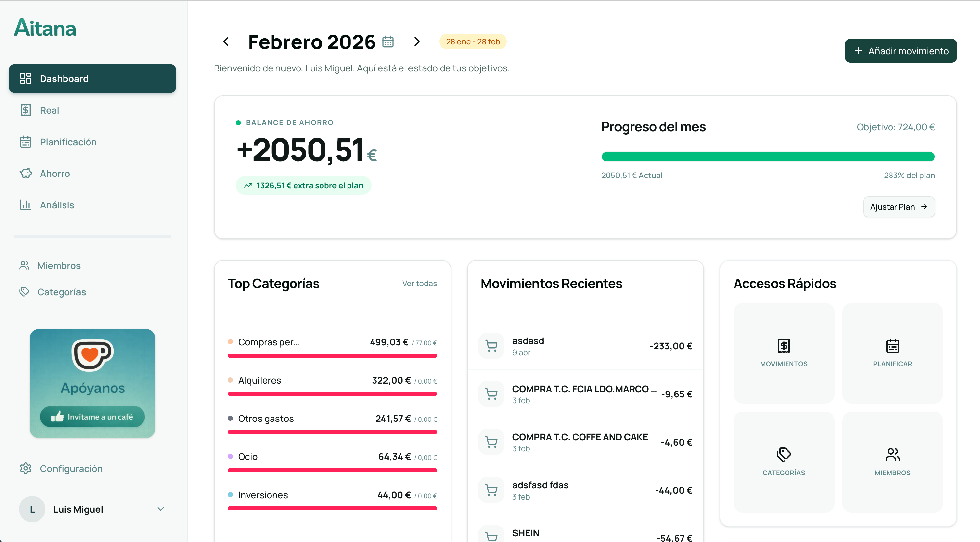Click the 28 ene - 28 feb date range badge
The width and height of the screenshot is (980, 542).
473,41
